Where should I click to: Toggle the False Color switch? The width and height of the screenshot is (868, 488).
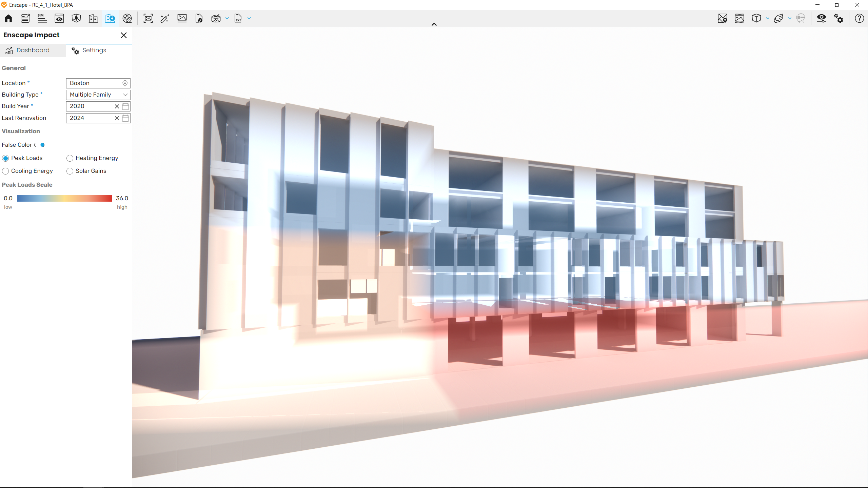[x=40, y=145]
